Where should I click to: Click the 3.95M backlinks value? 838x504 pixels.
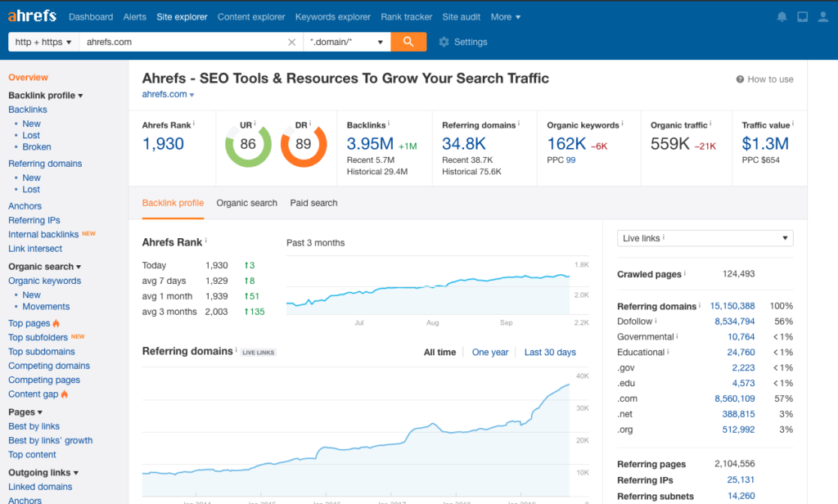coord(370,144)
